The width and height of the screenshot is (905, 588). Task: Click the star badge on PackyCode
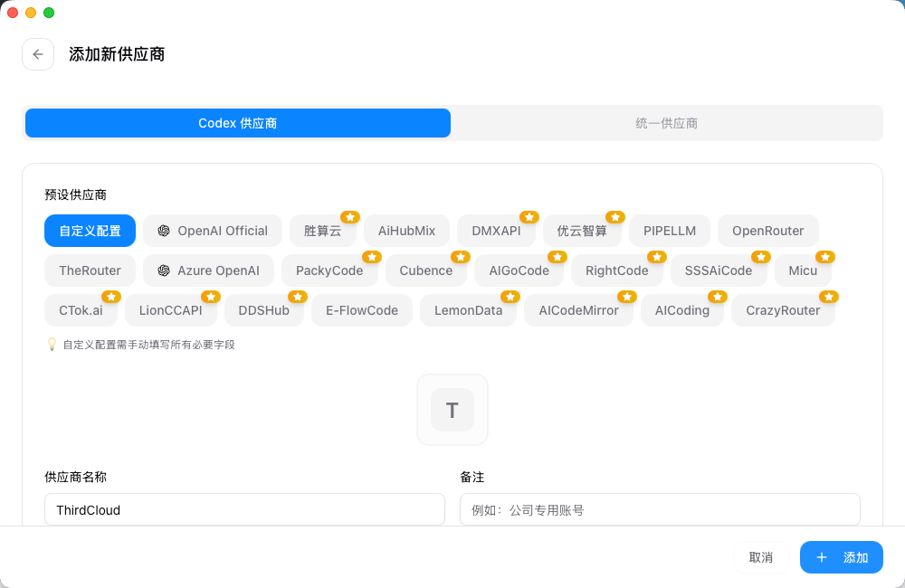click(372, 257)
